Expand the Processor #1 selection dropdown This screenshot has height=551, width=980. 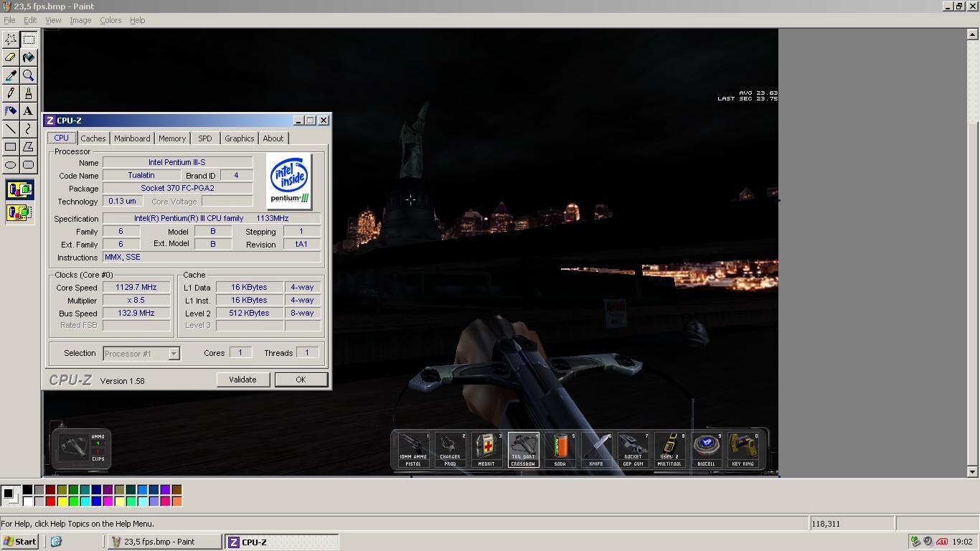[173, 354]
